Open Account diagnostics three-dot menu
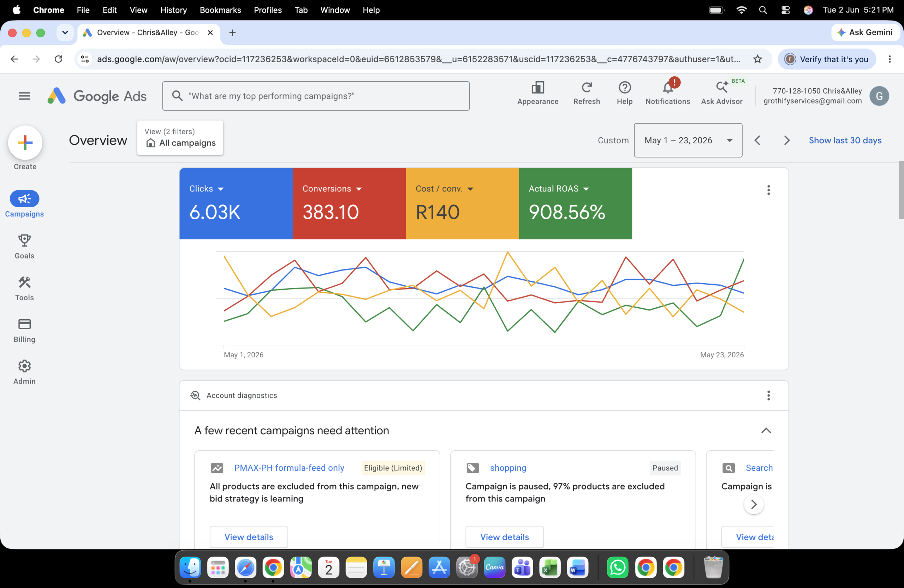904x588 pixels. pyautogui.click(x=768, y=396)
